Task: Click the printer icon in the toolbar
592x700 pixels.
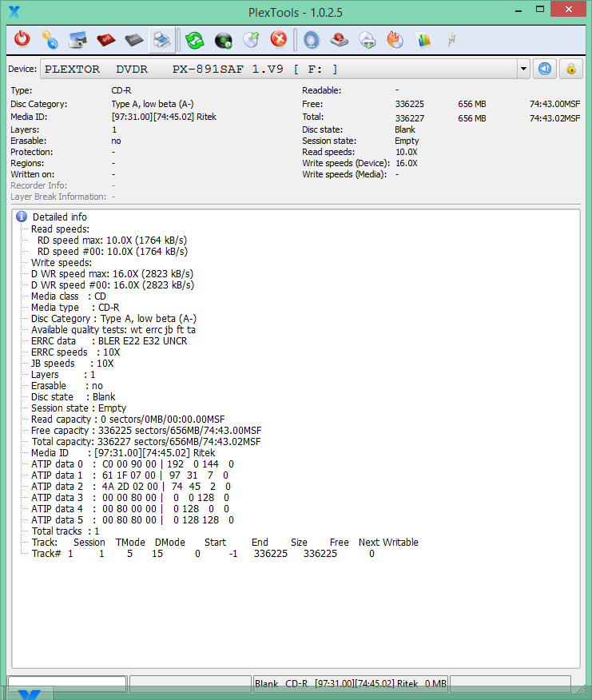Action: (161, 40)
